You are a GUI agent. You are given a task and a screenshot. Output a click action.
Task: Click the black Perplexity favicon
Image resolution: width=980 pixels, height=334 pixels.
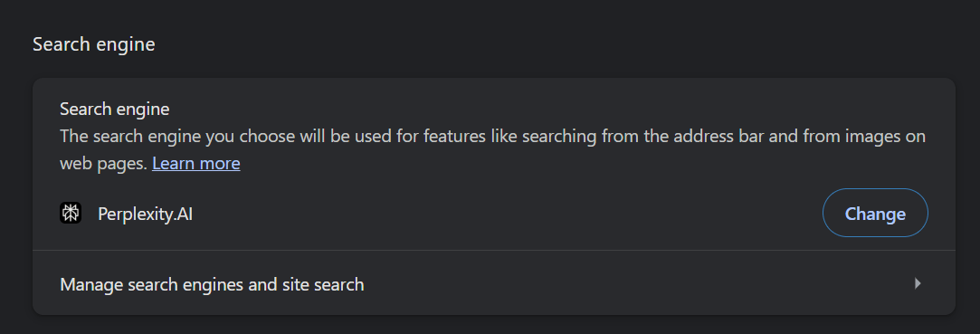pyautogui.click(x=71, y=214)
